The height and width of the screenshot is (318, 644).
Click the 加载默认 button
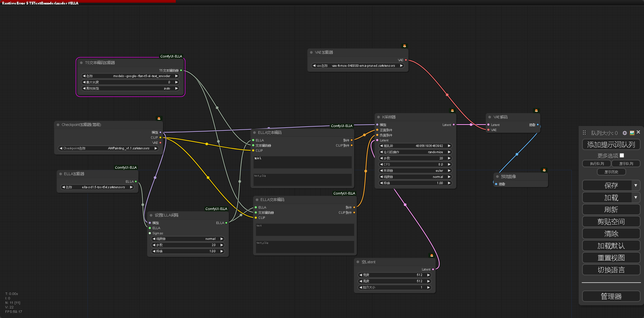pyautogui.click(x=611, y=245)
